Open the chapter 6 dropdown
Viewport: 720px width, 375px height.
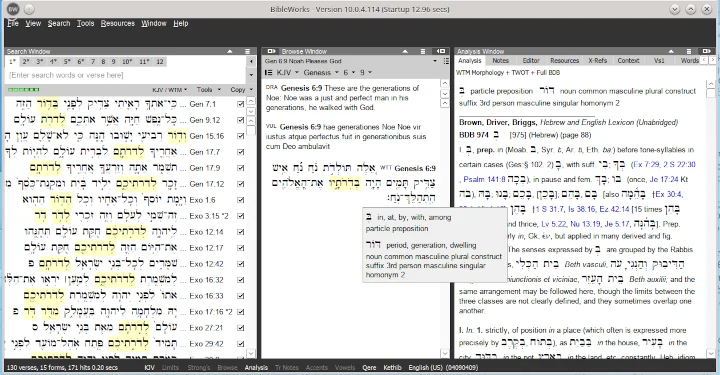(x=349, y=73)
